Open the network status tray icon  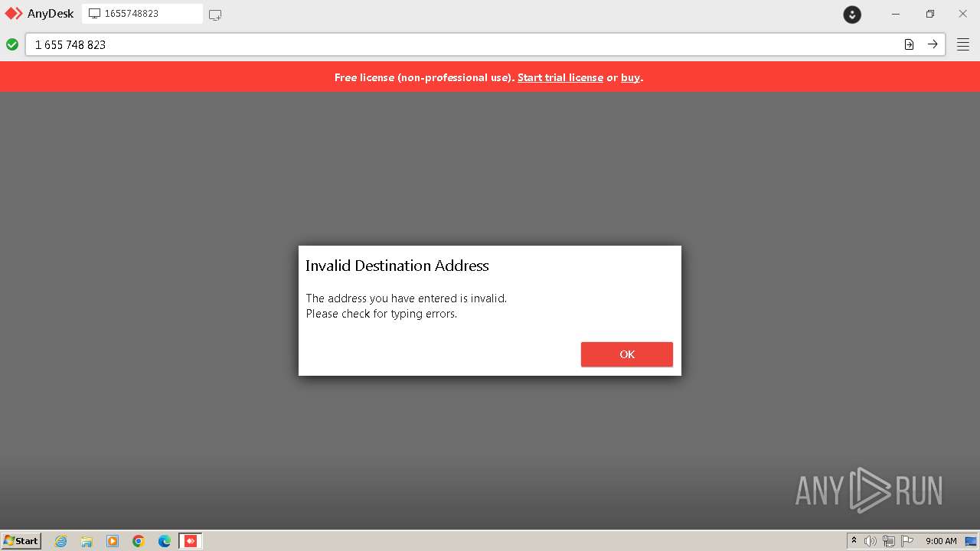889,541
